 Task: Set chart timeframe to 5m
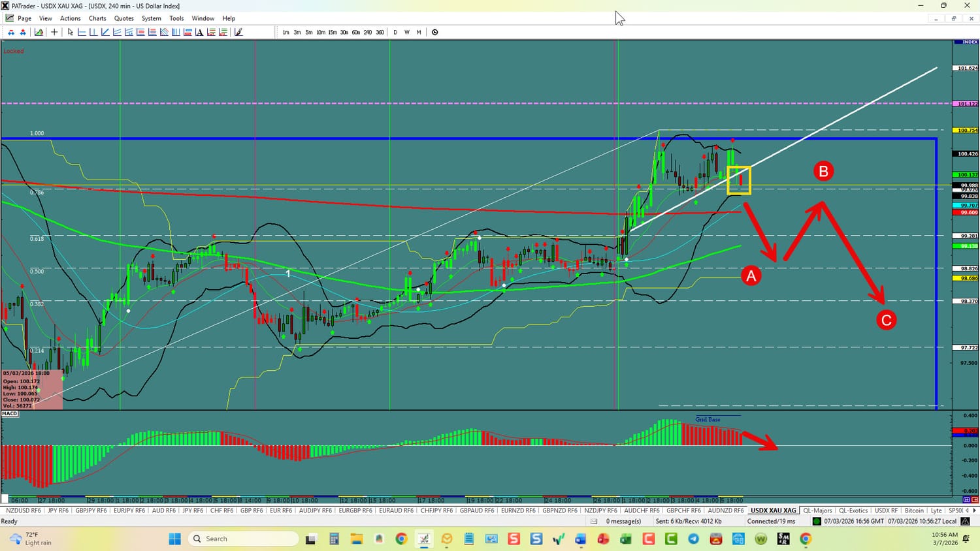pyautogui.click(x=309, y=32)
